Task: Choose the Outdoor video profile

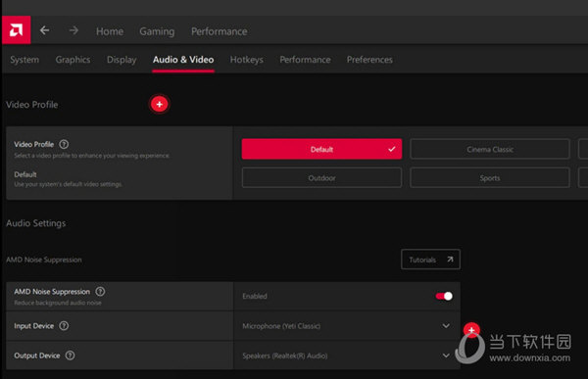Action: (321, 177)
